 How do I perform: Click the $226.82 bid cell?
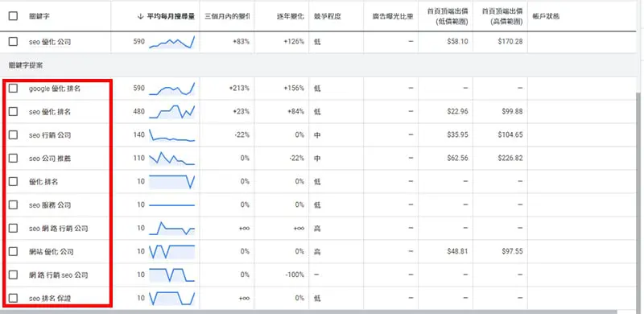[x=510, y=159]
